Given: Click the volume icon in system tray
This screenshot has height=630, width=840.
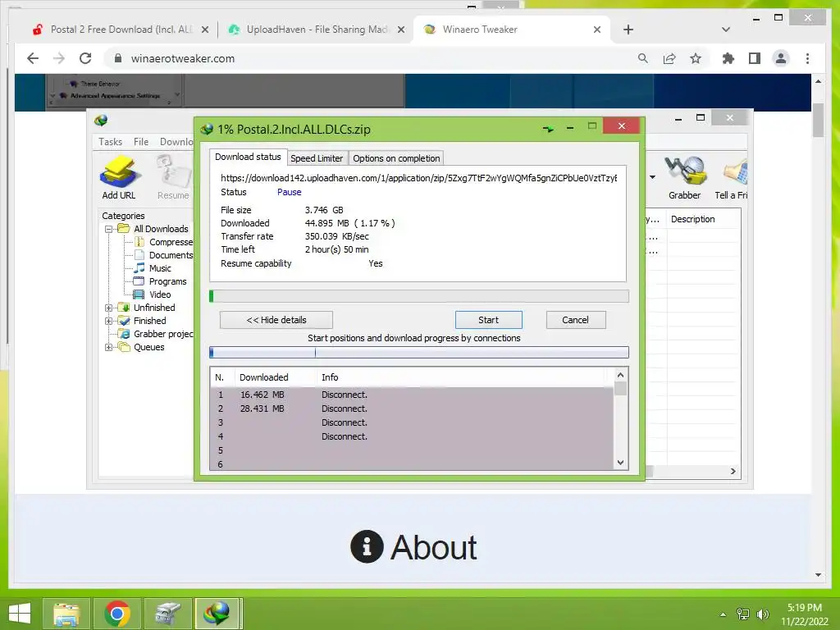Looking at the screenshot, I should click(x=762, y=614).
